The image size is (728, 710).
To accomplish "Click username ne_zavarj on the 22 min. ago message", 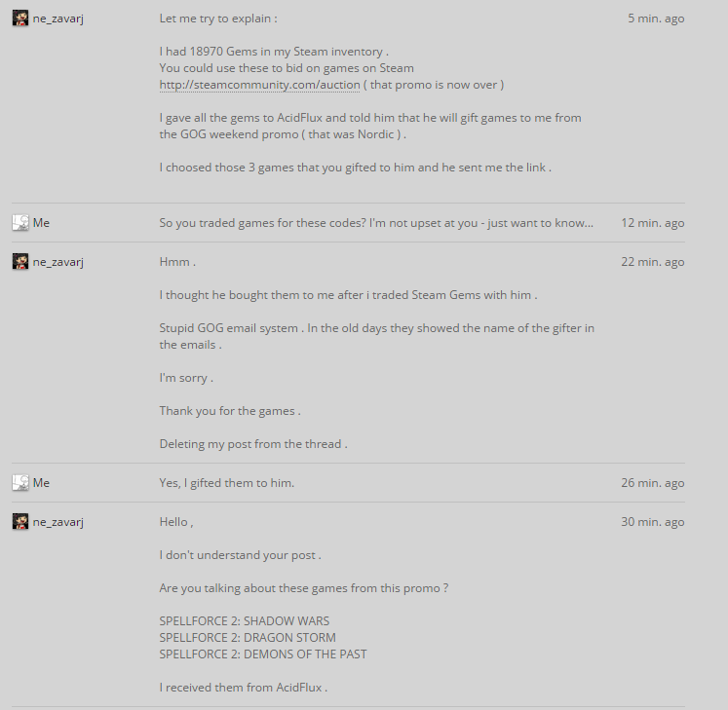I will coord(58,263).
